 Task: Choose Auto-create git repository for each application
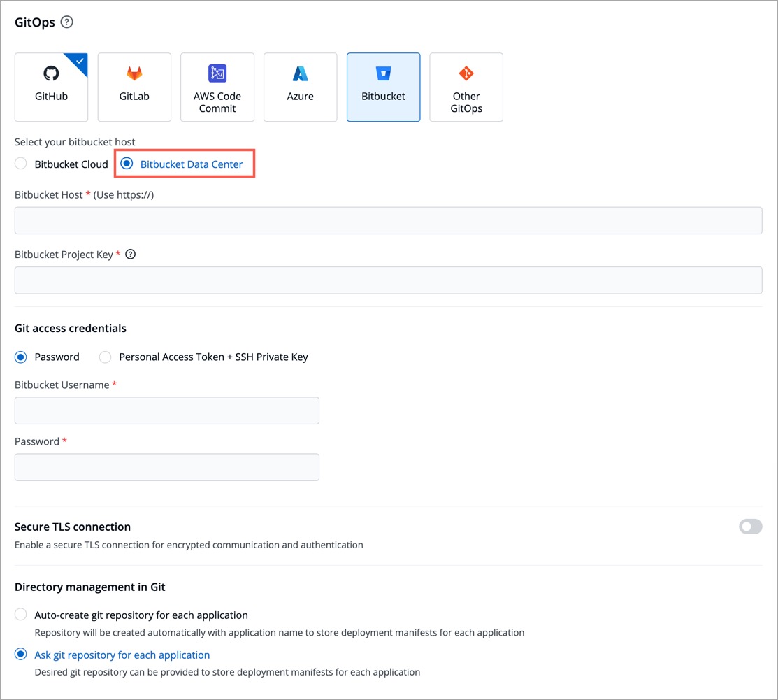21,615
